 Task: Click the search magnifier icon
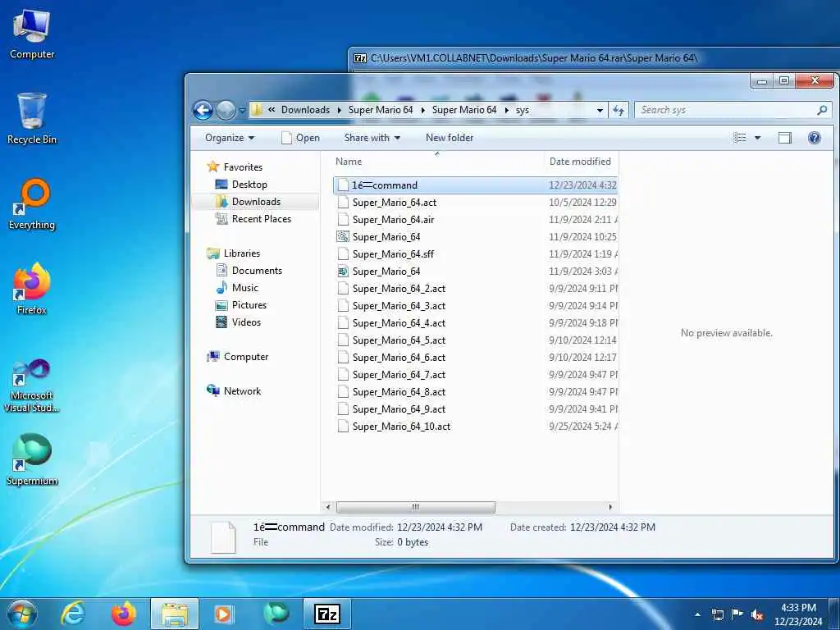click(x=822, y=111)
